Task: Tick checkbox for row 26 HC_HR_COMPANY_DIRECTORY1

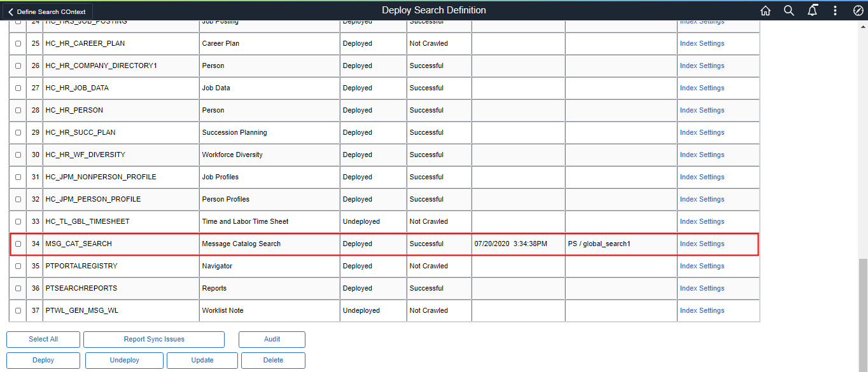Action: (18, 66)
